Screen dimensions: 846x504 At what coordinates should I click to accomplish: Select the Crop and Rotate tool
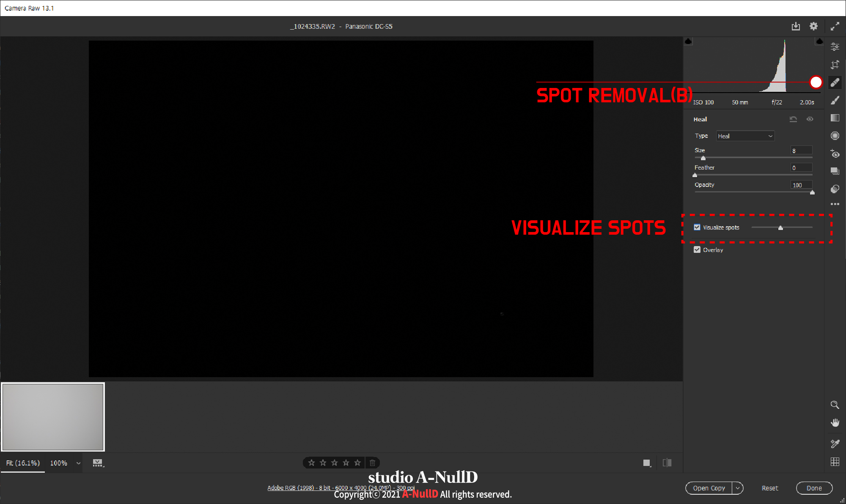[x=835, y=65]
